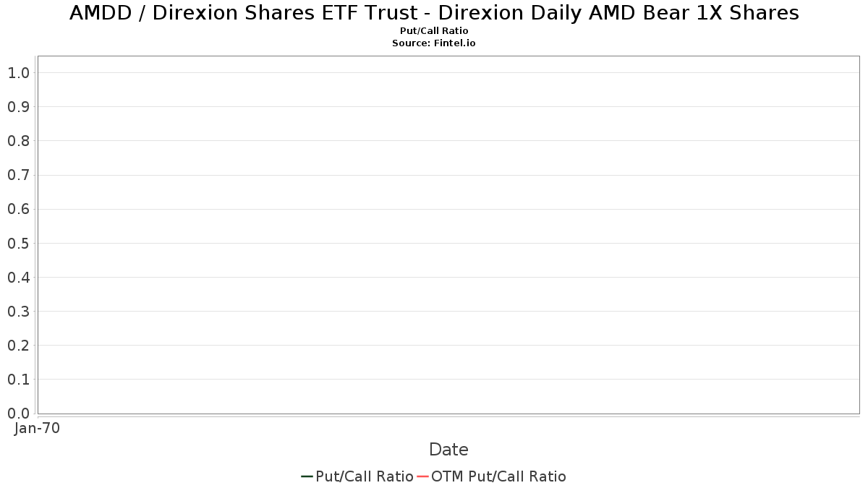Click the 0.0 y-axis label
Image resolution: width=868 pixels, height=488 pixels.
[18, 413]
